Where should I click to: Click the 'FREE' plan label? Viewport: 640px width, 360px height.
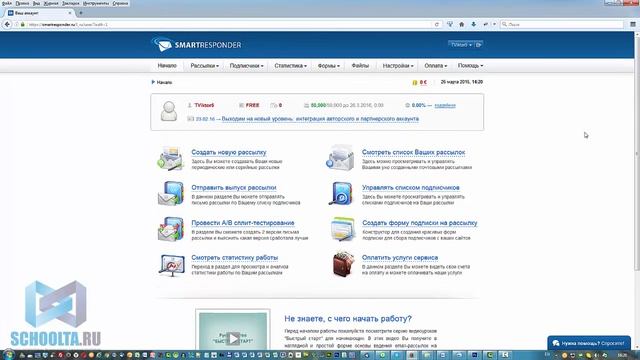click(252, 105)
